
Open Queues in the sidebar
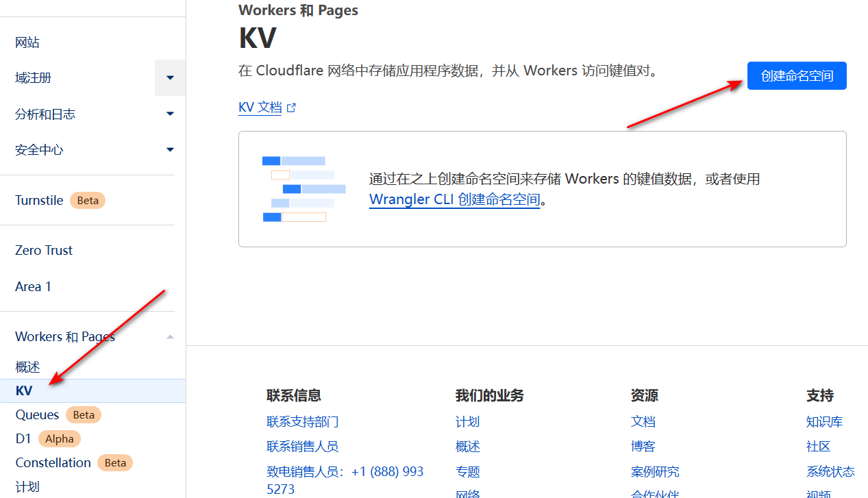pos(37,414)
